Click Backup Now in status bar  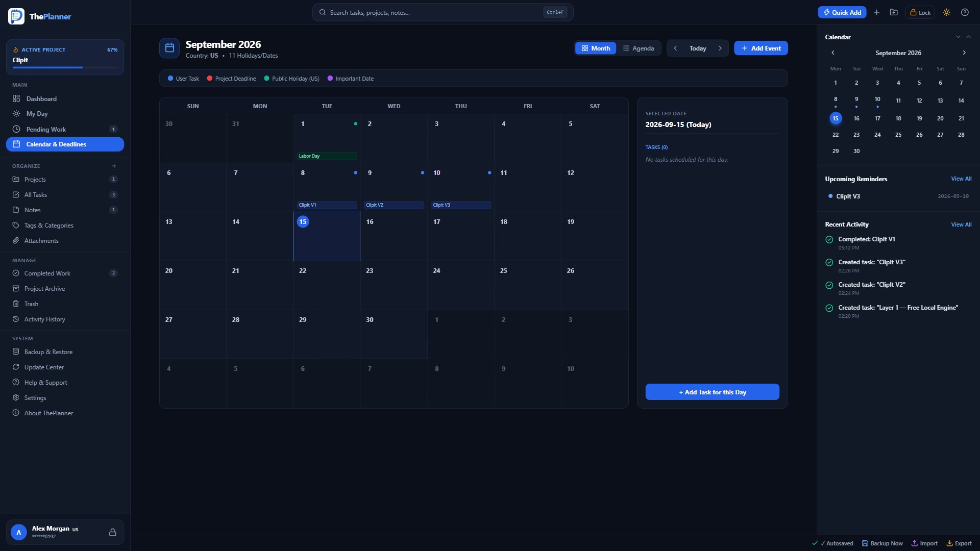(882, 543)
